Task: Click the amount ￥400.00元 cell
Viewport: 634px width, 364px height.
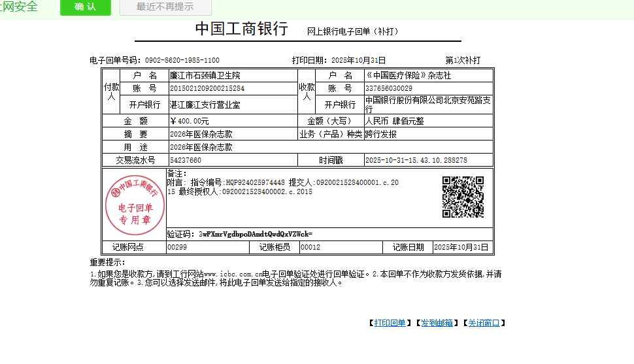Action: pos(190,121)
